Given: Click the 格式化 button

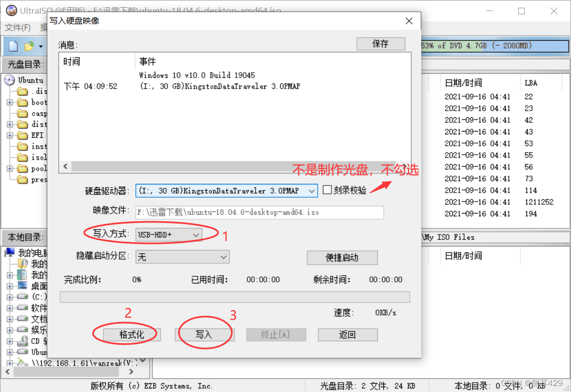Looking at the screenshot, I should [132, 335].
